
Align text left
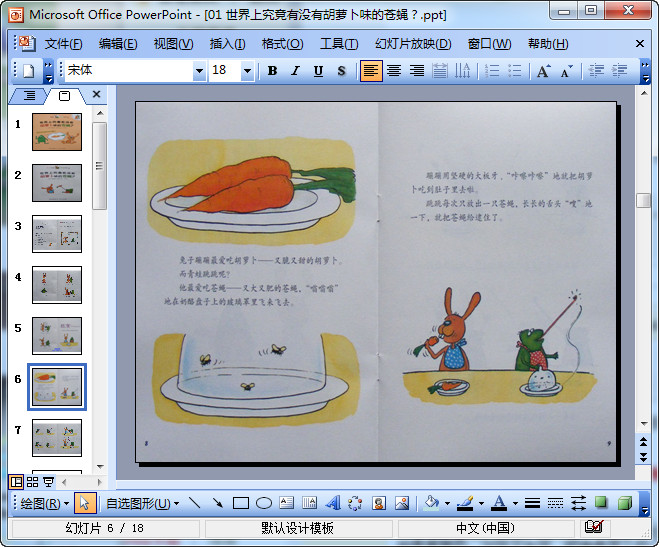371,71
